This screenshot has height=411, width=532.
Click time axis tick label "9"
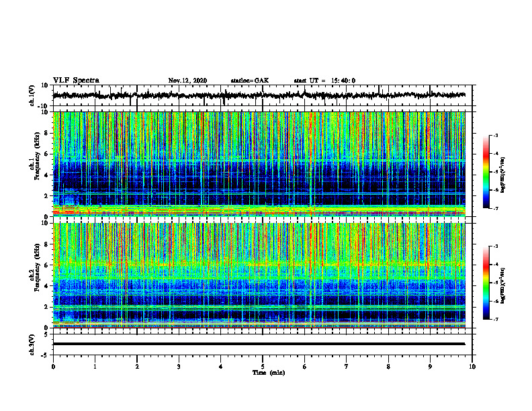point(430,367)
